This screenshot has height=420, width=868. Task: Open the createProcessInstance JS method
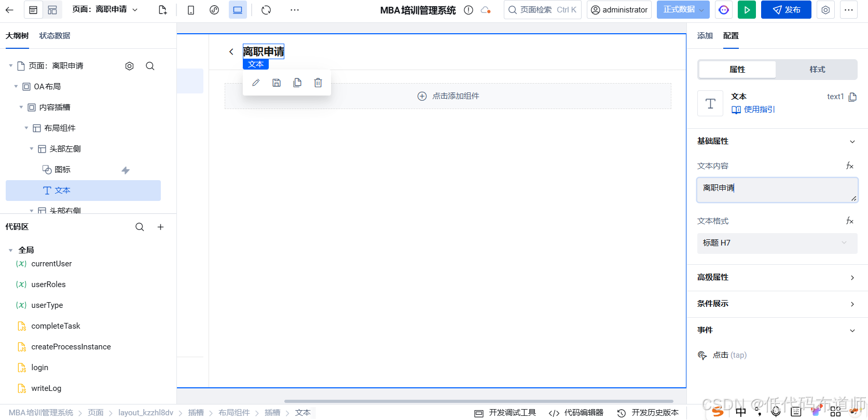[x=71, y=347]
